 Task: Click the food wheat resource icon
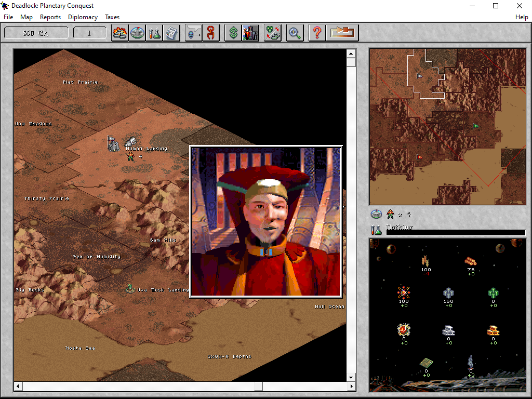tap(425, 261)
